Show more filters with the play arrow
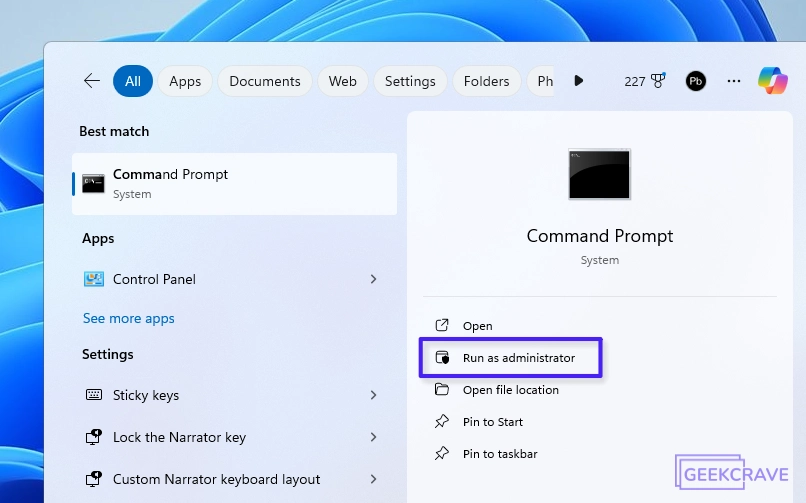This screenshot has height=503, width=806. click(x=579, y=81)
